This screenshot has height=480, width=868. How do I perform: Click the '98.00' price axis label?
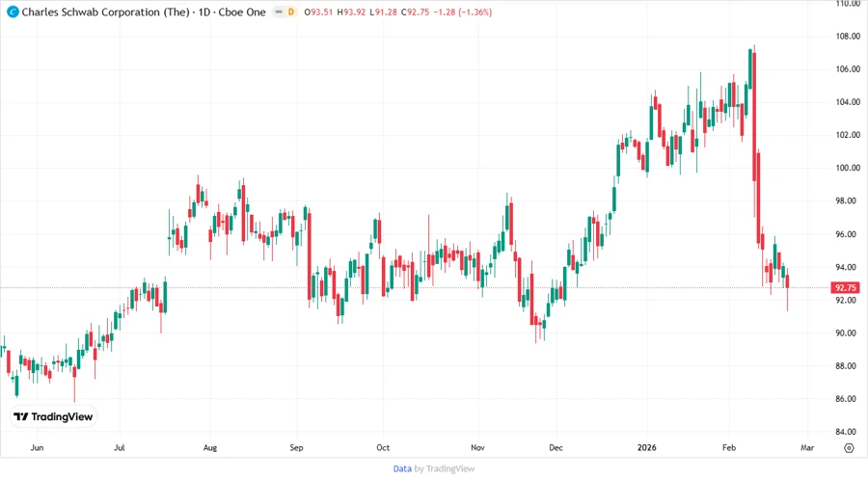(848, 200)
